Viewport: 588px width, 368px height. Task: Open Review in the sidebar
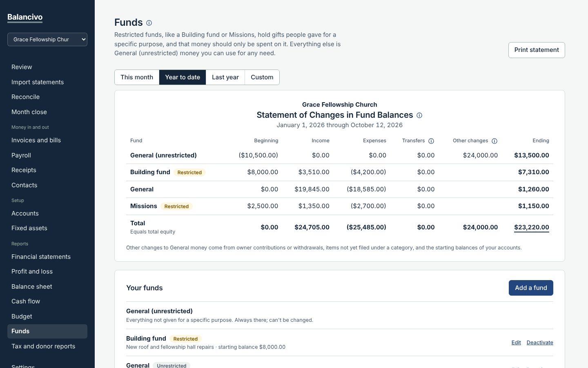47,67
